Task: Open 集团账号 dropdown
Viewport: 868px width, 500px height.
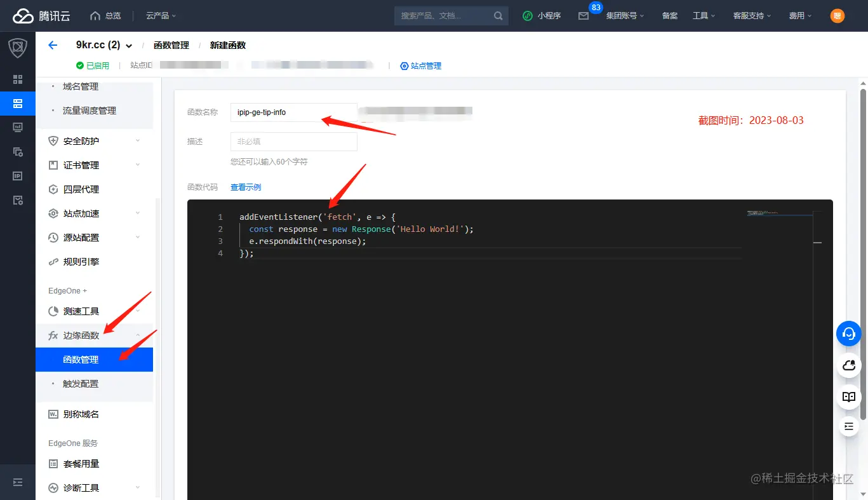Action: click(625, 16)
